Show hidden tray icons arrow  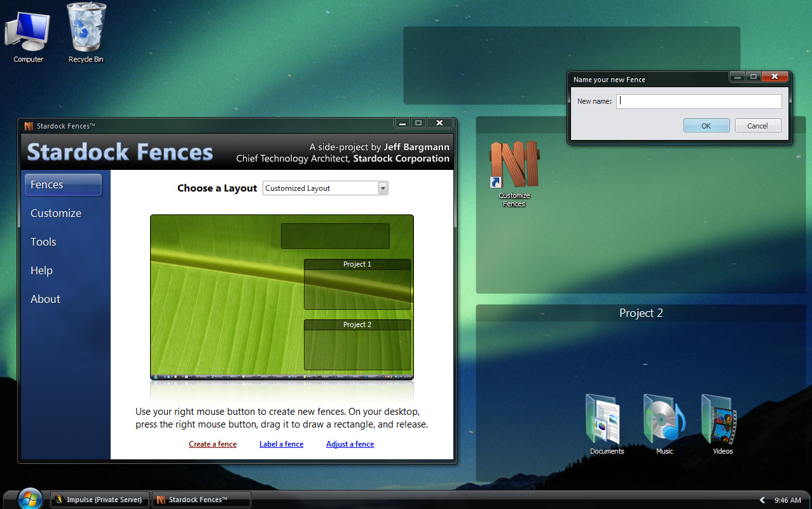[x=762, y=500]
